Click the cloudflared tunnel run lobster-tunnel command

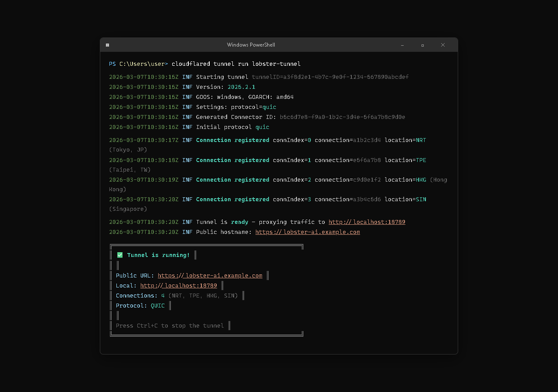236,64
